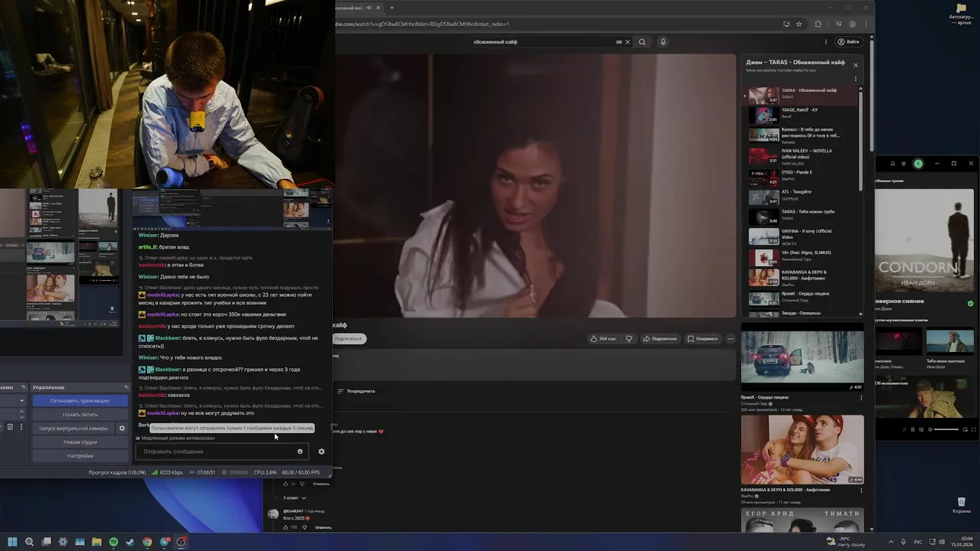Viewport: 980px width, 551px height.
Task: Open the emote picker in chat input
Action: coord(300,452)
